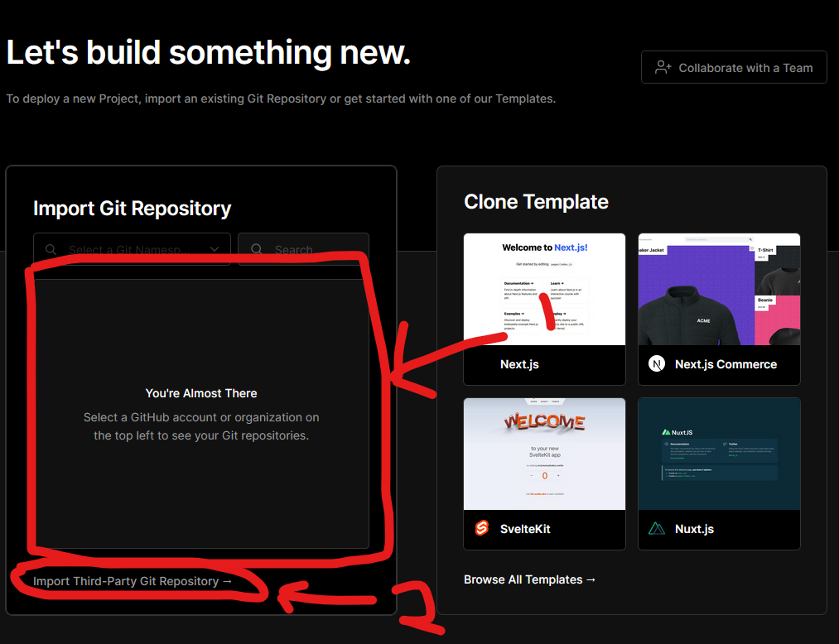Open the Select a Git Namespace dropdown
This screenshot has height=644, width=839.
(x=132, y=249)
